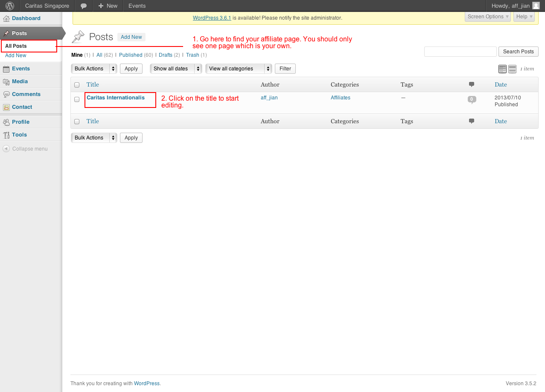
Task: Show Drafts posts filter
Action: (x=166, y=55)
